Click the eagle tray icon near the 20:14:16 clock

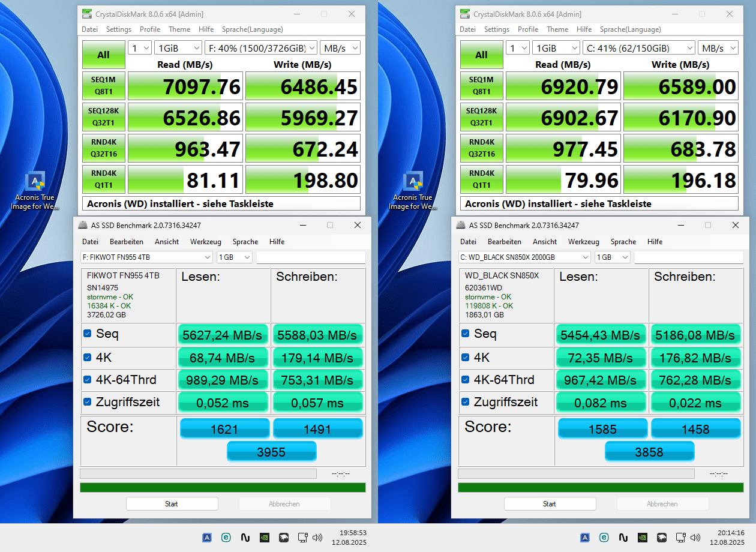[662, 538]
